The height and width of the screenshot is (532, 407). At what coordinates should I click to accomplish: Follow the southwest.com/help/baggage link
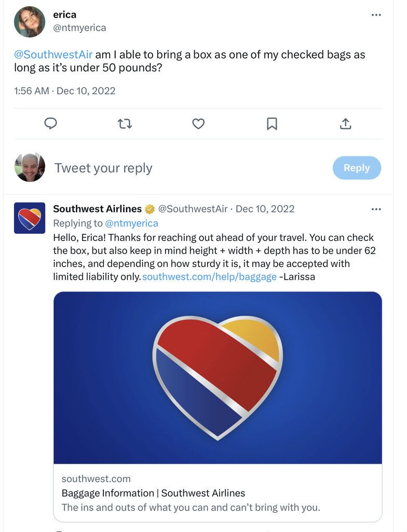[x=209, y=277]
